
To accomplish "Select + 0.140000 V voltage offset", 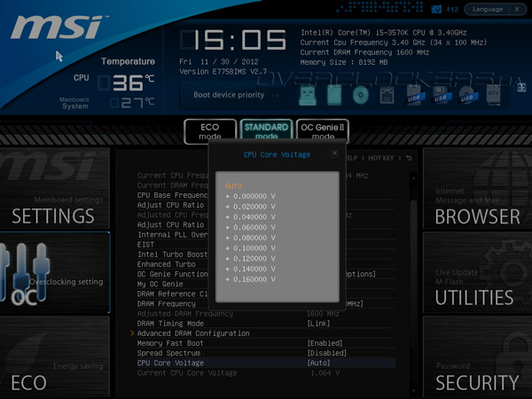I will tap(250, 269).
